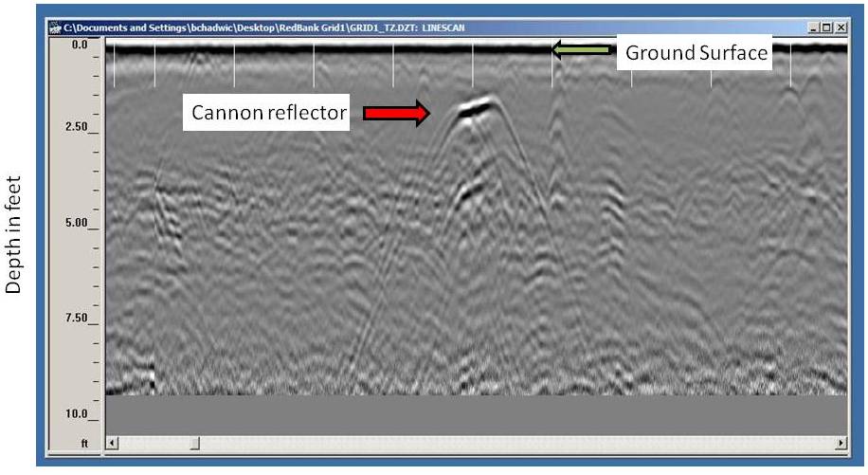Maximize the LINESCAN window

827,28
